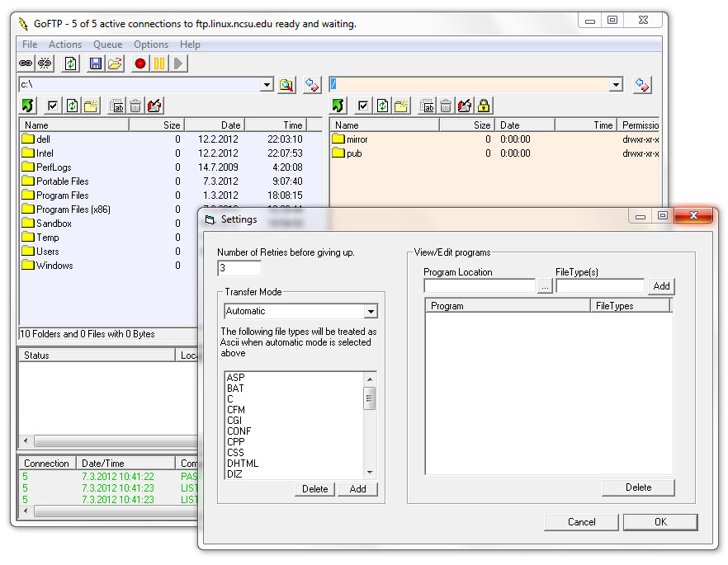Expand the remote path dropdown arrow

pyautogui.click(x=616, y=84)
